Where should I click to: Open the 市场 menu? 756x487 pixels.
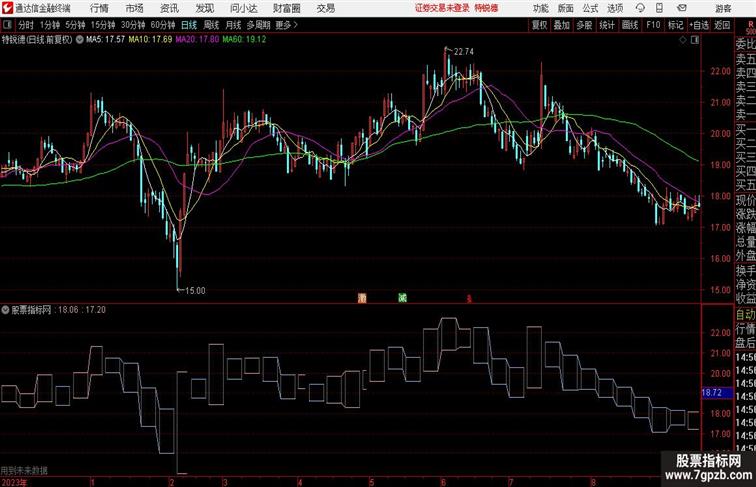tap(135, 8)
